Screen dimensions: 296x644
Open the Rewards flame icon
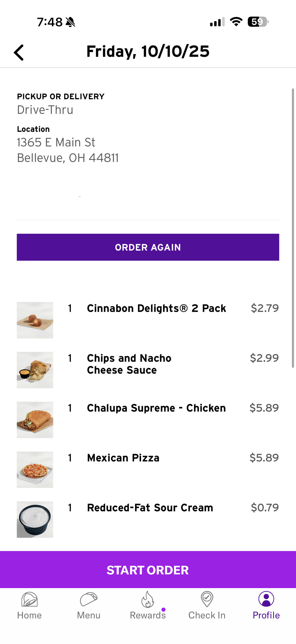click(148, 599)
